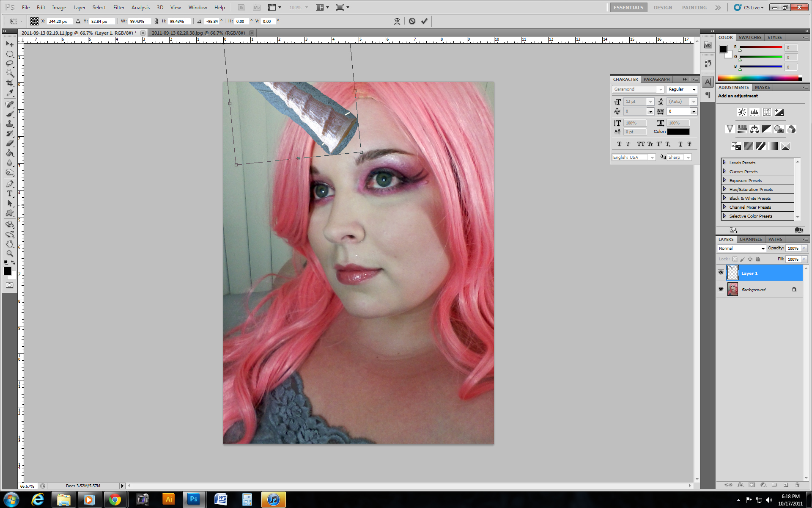Select the Hand tool
Image resolution: width=812 pixels, height=508 pixels.
[10, 244]
